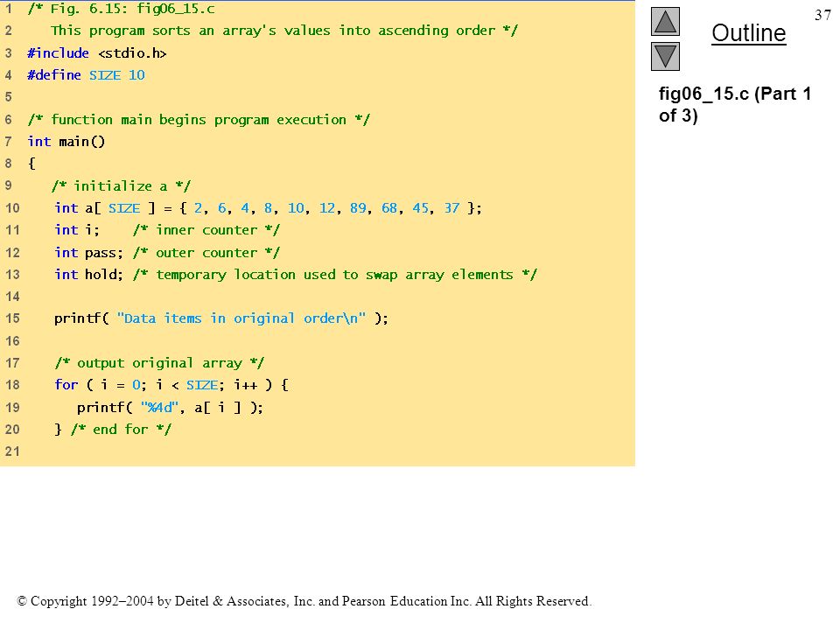Screen dimensions: 840x630
Task: Click the "/* initialize a */" comment
Action: 122,185
